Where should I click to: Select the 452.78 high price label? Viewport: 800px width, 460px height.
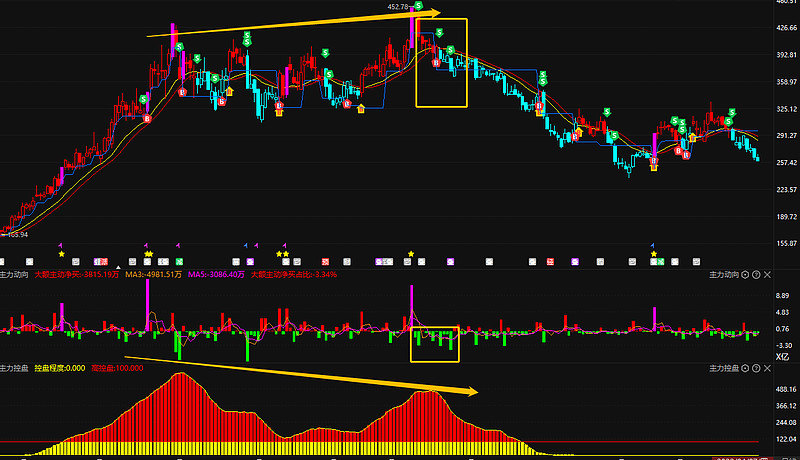[398, 7]
